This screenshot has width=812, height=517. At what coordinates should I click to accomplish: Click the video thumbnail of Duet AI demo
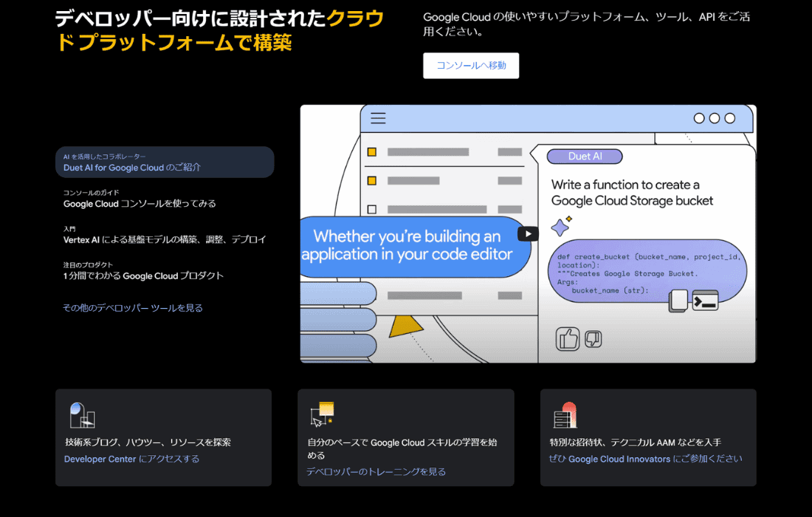pos(528,233)
